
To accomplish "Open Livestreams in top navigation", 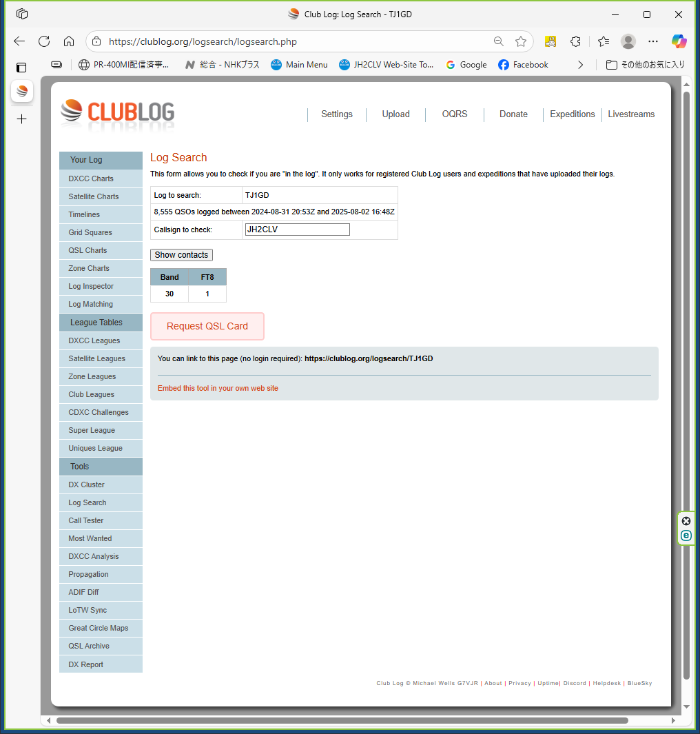I will click(x=631, y=114).
